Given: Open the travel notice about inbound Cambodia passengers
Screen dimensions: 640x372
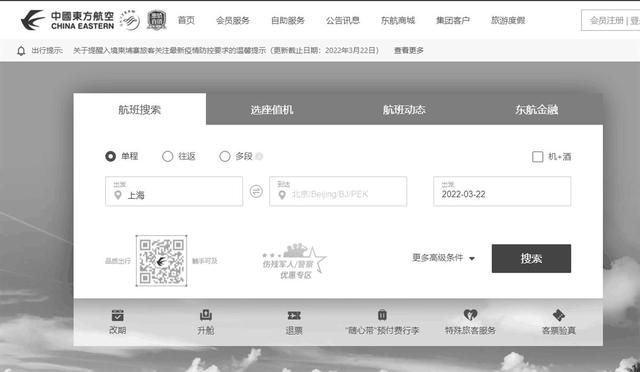Looking at the screenshot, I should coord(226,51).
